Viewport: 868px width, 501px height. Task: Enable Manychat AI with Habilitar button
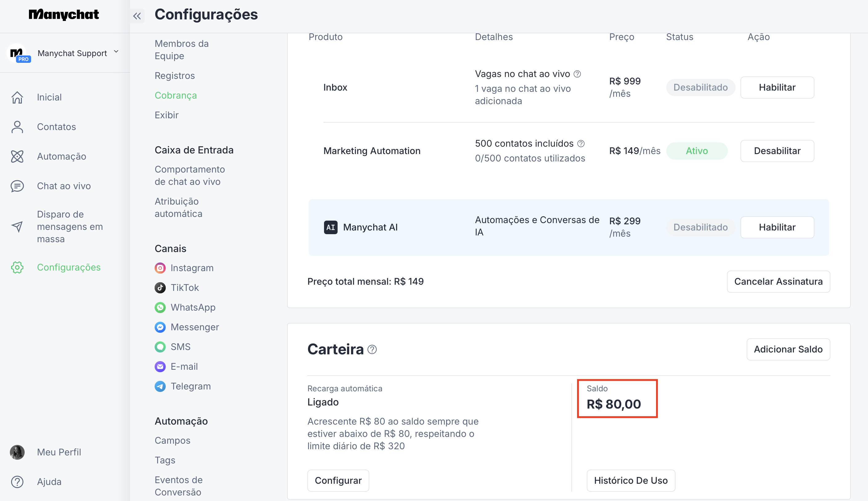click(777, 227)
